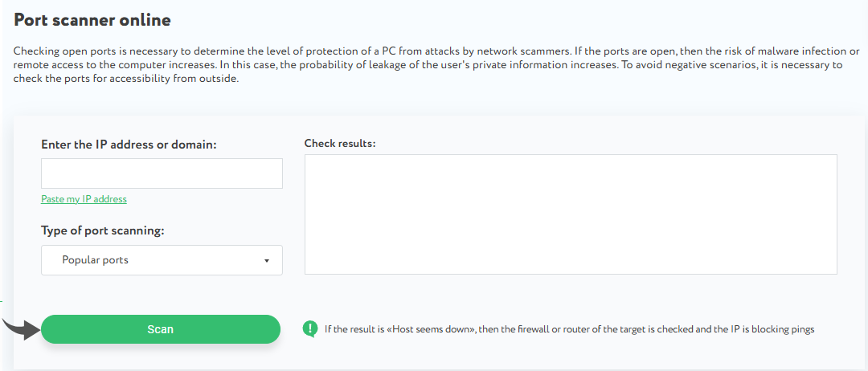Open the Popular ports combo box

pos(162,260)
